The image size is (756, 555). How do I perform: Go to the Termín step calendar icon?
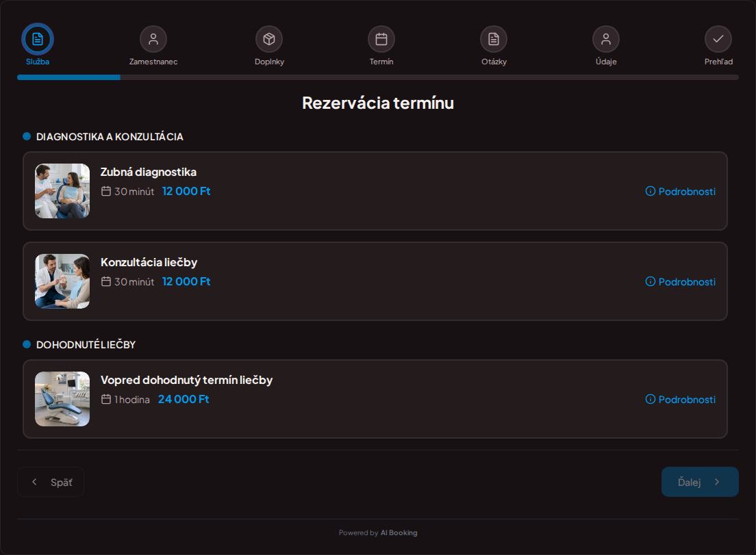[381, 39]
